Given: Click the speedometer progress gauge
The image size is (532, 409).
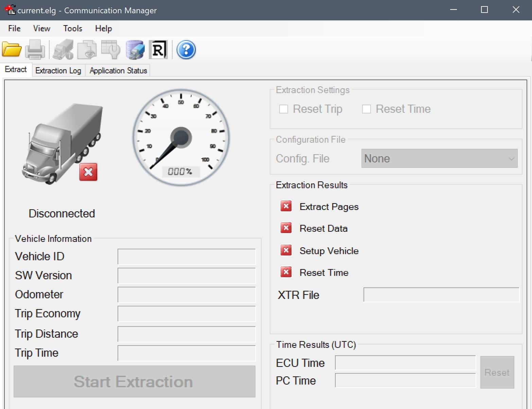Looking at the screenshot, I should 181,138.
